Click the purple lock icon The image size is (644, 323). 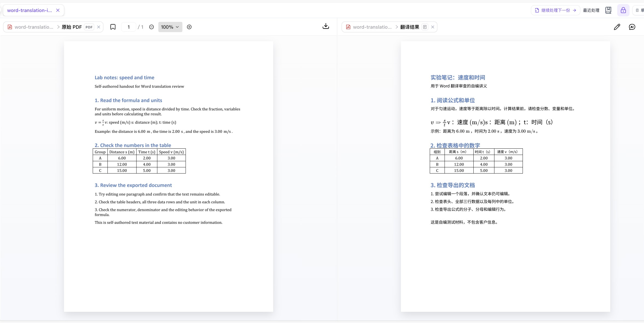pos(623,10)
